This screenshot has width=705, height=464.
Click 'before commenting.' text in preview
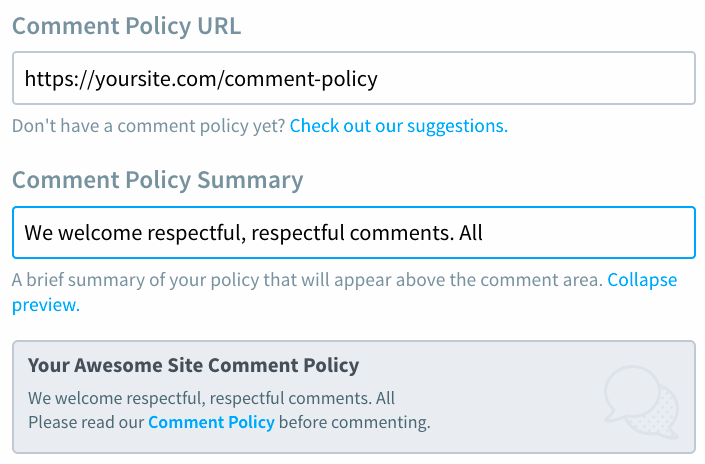click(354, 422)
